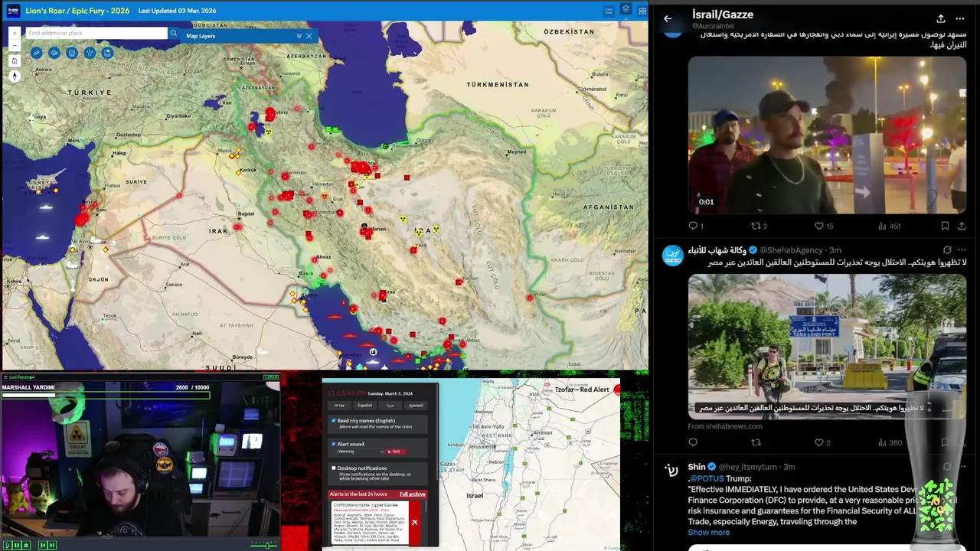980x551 pixels.
Task: Open the second round map tool icon
Action: (54, 53)
